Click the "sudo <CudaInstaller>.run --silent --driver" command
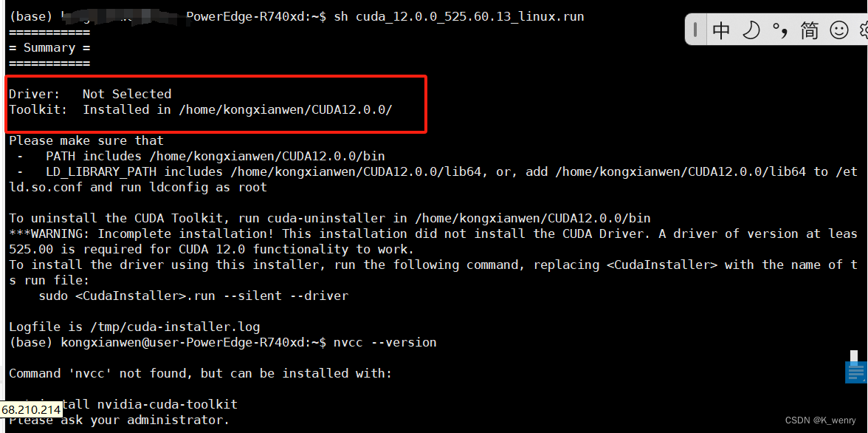Image resolution: width=868 pixels, height=433 pixels. [x=193, y=296]
